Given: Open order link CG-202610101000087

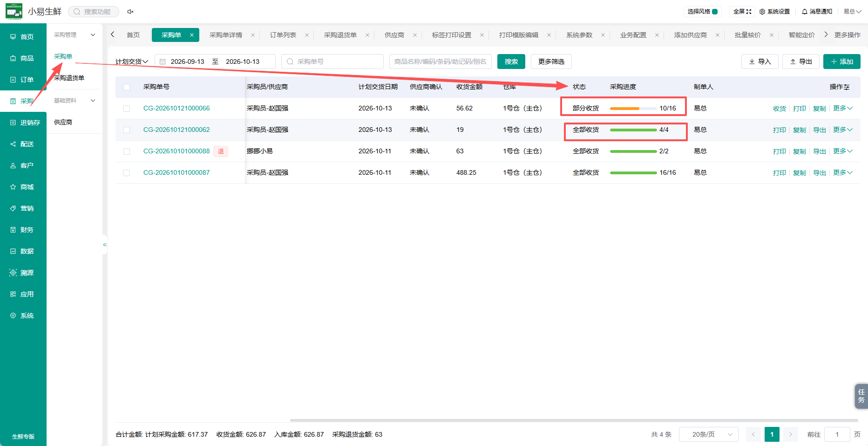Looking at the screenshot, I should click(x=176, y=172).
